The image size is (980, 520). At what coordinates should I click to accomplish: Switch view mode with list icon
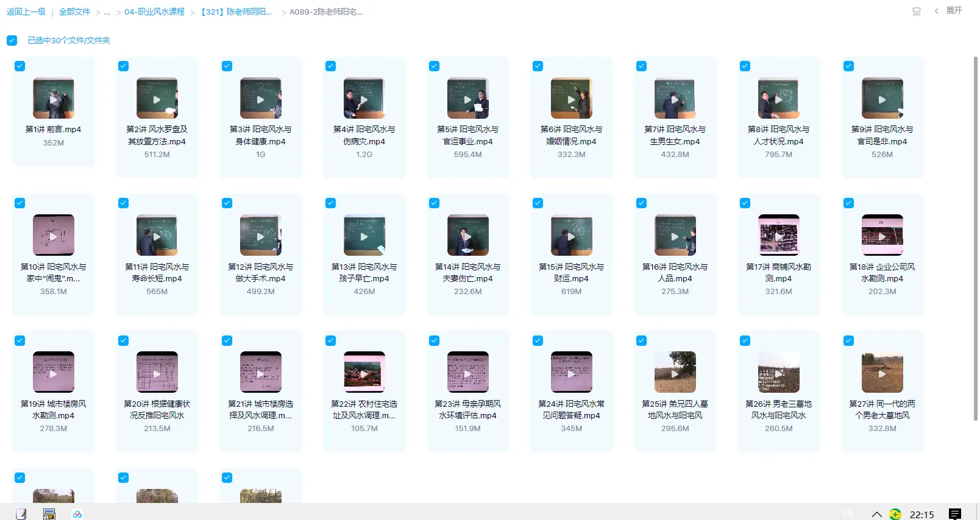click(x=916, y=11)
